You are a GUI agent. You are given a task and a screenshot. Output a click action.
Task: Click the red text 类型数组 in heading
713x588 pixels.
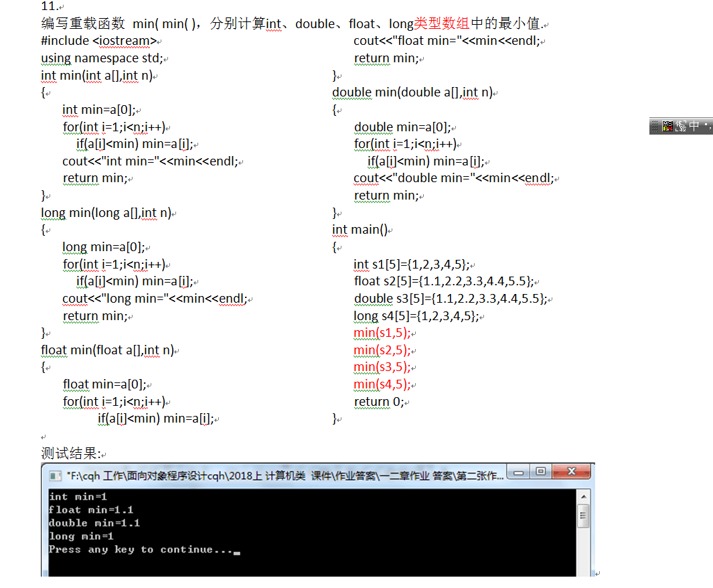click(x=442, y=24)
